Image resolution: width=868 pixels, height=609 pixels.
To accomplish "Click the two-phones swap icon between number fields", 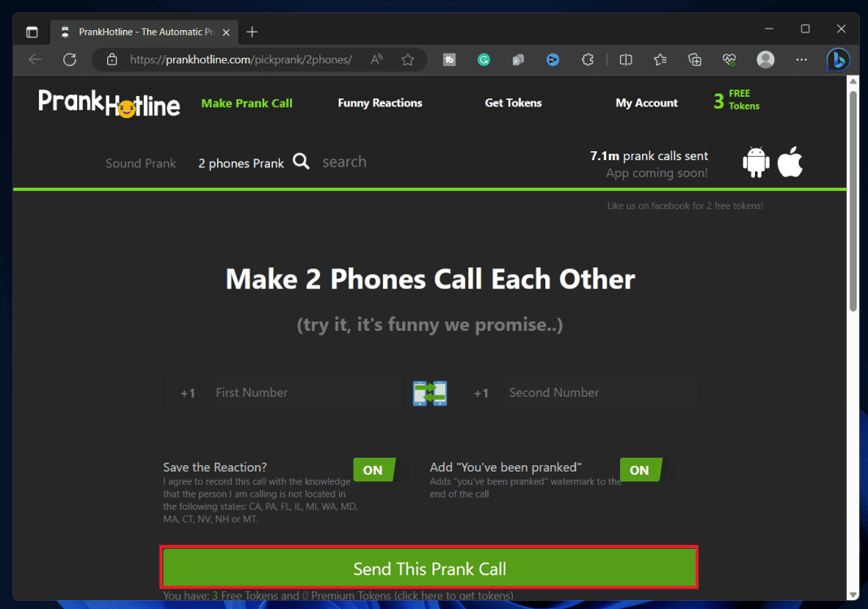I will pyautogui.click(x=429, y=393).
